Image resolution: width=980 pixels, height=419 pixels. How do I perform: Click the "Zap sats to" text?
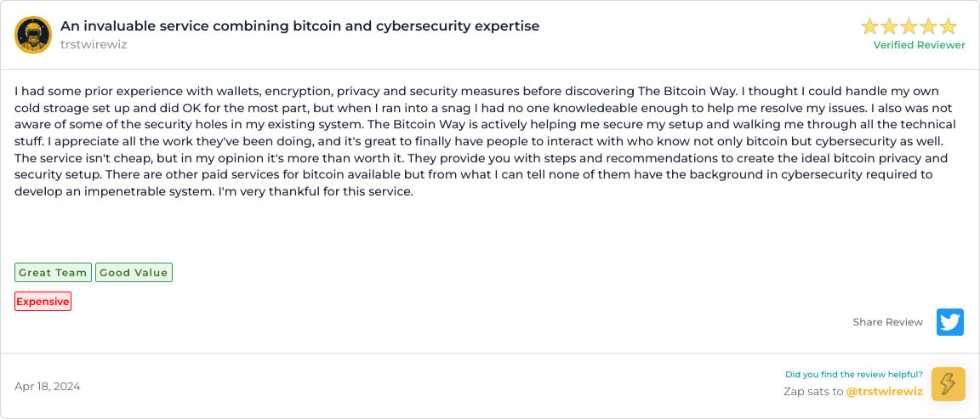point(812,392)
